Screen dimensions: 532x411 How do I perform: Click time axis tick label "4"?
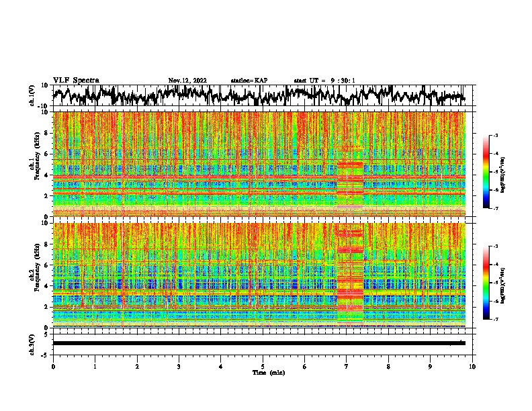coord(221,367)
